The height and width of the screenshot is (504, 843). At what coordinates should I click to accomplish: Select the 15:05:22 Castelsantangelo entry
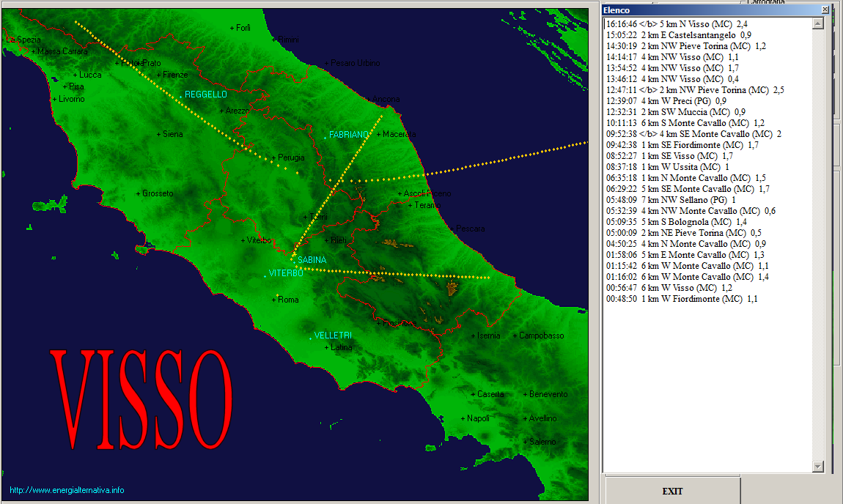coord(679,35)
